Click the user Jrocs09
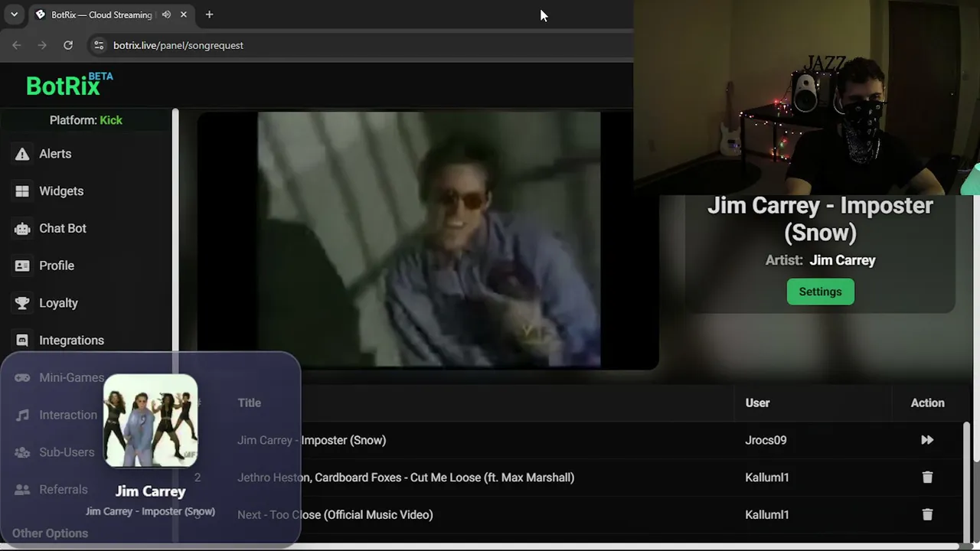This screenshot has height=551, width=980. click(766, 440)
